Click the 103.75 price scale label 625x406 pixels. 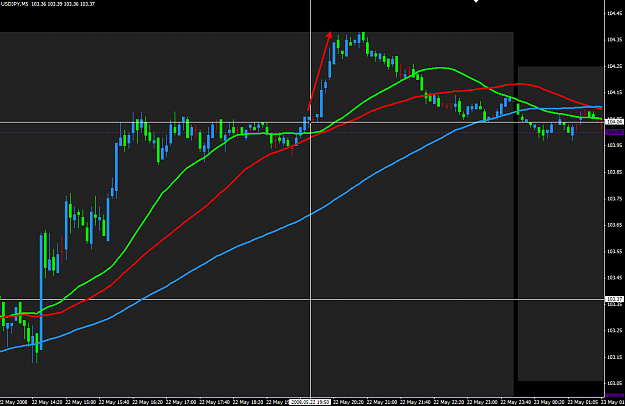click(x=614, y=198)
